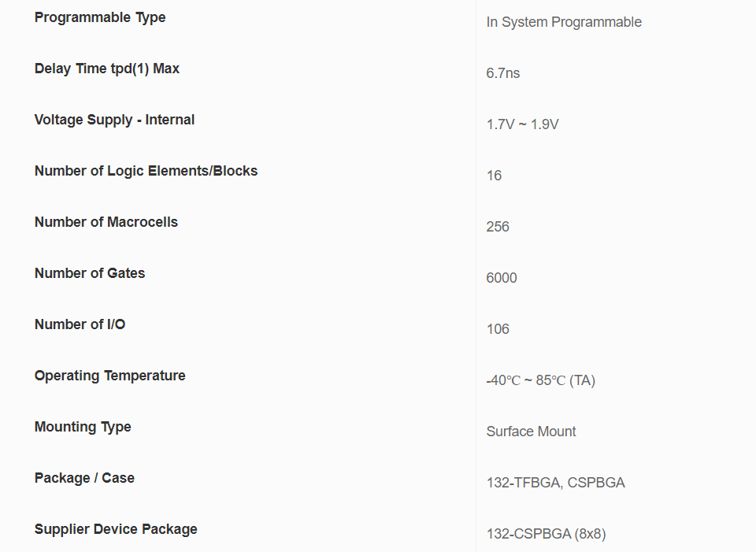Select the In System Programmable value
Screen dimensions: 756x552
(564, 22)
